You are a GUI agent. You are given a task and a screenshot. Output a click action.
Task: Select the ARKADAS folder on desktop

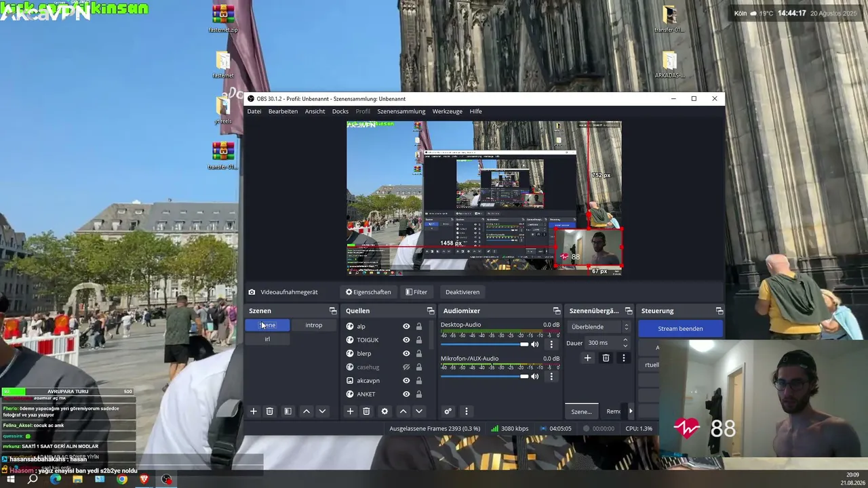[x=669, y=64]
